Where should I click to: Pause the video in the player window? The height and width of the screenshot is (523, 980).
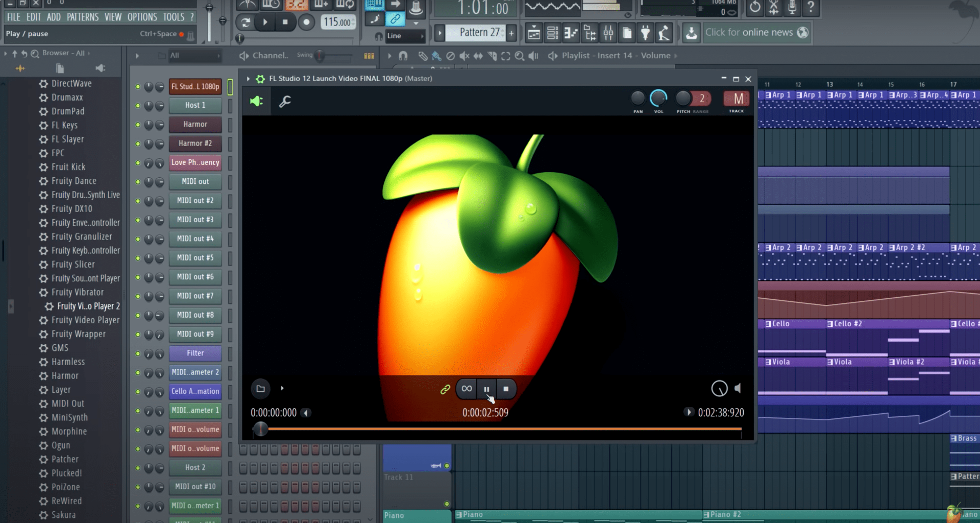click(x=486, y=389)
